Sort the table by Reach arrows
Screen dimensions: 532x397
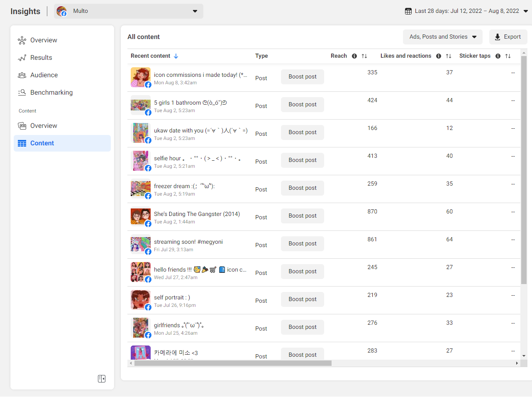[364, 56]
